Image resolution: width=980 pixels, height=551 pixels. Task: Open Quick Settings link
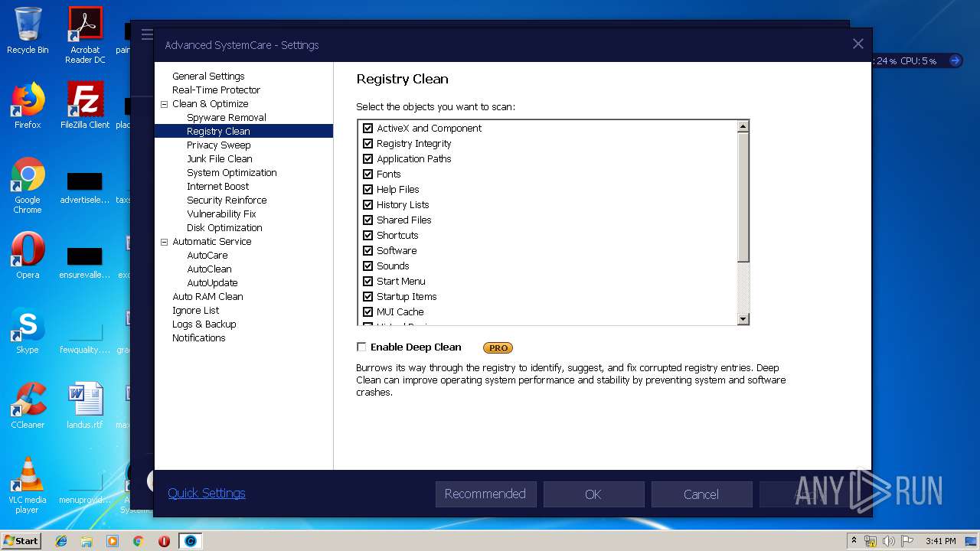point(207,494)
